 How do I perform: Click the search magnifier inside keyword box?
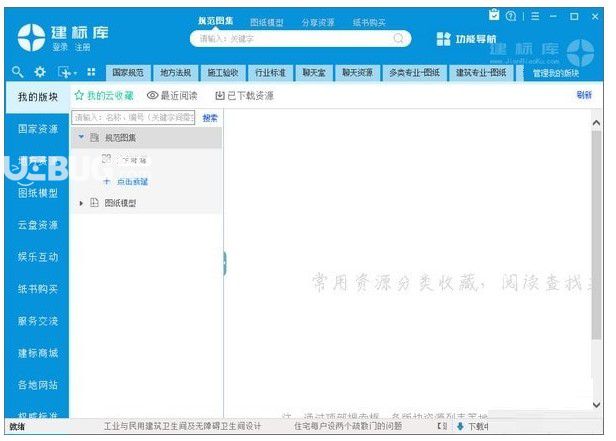coord(398,38)
